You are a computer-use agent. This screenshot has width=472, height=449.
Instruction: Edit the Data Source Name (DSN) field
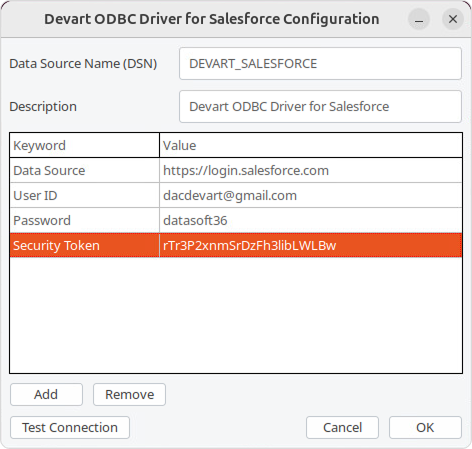tap(320, 63)
